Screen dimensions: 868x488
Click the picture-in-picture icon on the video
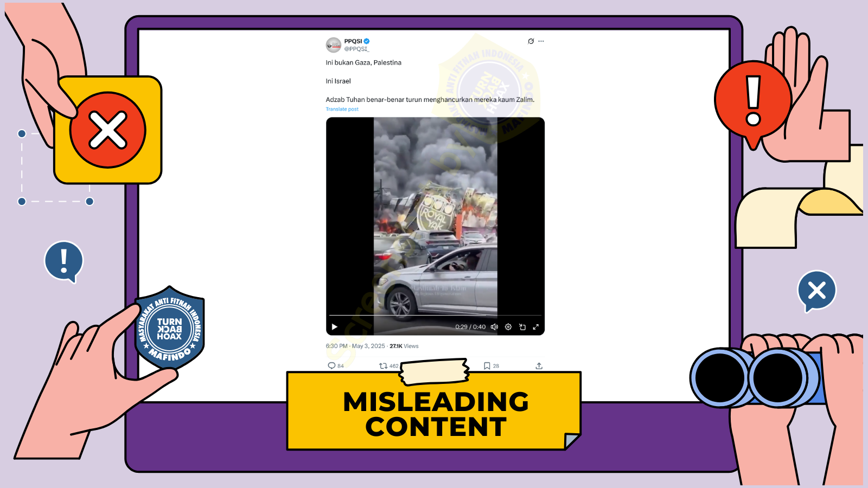tap(522, 327)
